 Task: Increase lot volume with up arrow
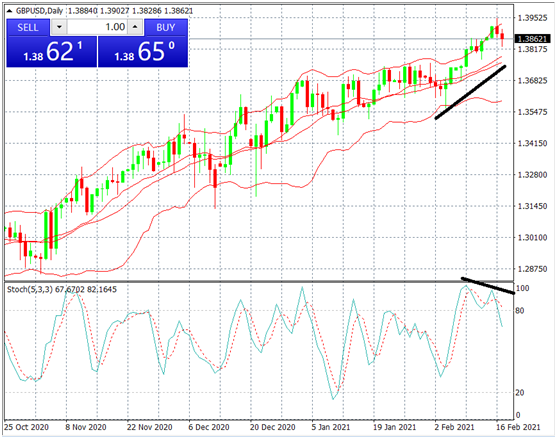135,27
